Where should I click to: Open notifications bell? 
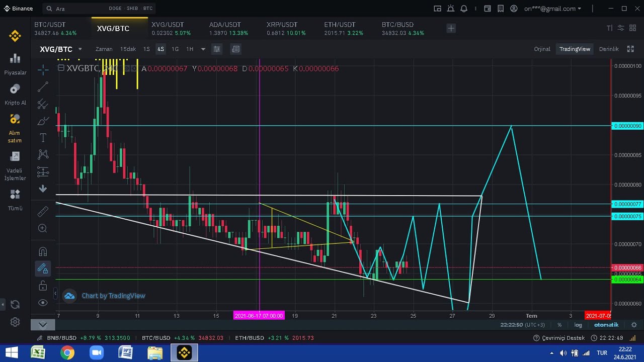pyautogui.click(x=464, y=9)
